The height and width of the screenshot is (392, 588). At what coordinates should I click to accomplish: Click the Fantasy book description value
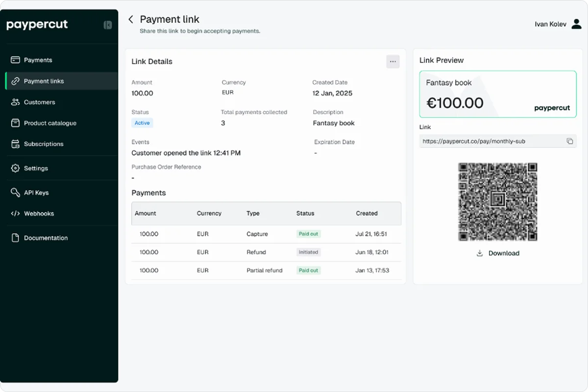[x=334, y=123]
